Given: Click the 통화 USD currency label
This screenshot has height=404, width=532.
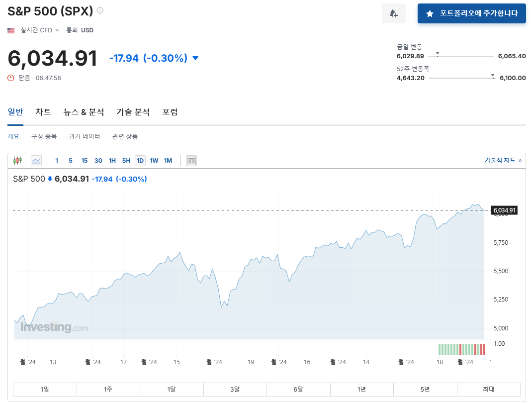Looking at the screenshot, I should pos(80,30).
